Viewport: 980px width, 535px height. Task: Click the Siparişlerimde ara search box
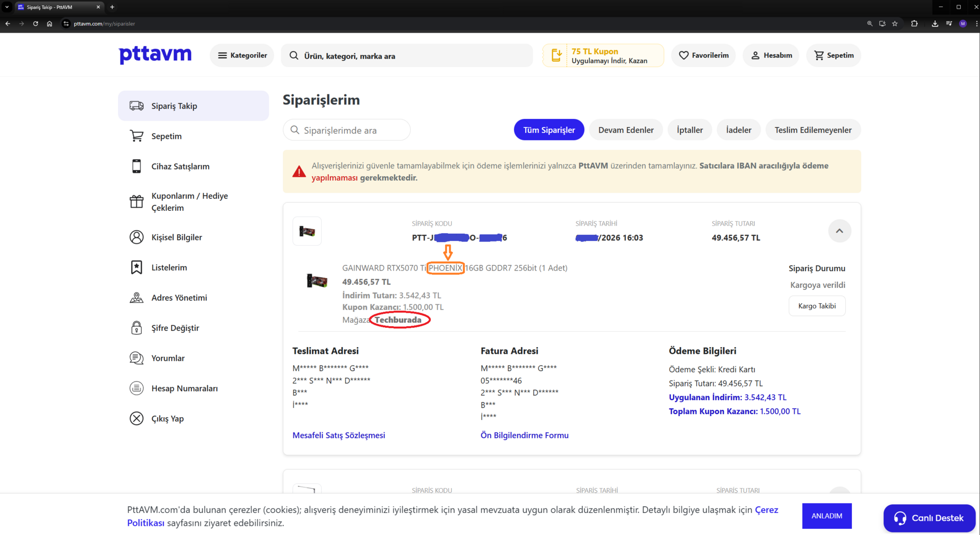[347, 130]
